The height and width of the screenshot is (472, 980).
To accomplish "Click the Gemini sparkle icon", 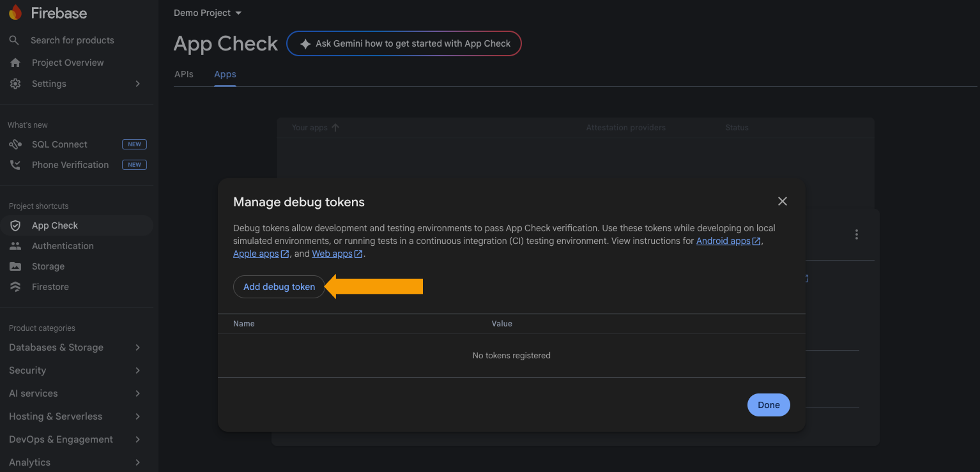I will (x=305, y=44).
